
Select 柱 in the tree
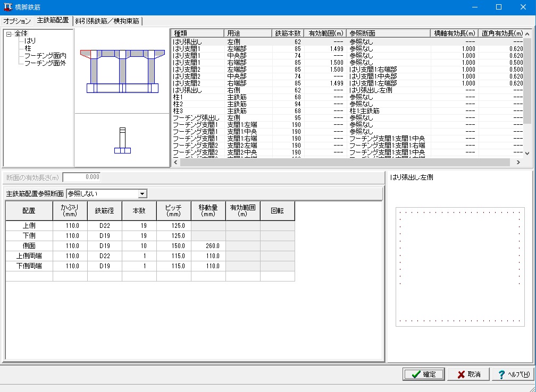tap(28, 48)
